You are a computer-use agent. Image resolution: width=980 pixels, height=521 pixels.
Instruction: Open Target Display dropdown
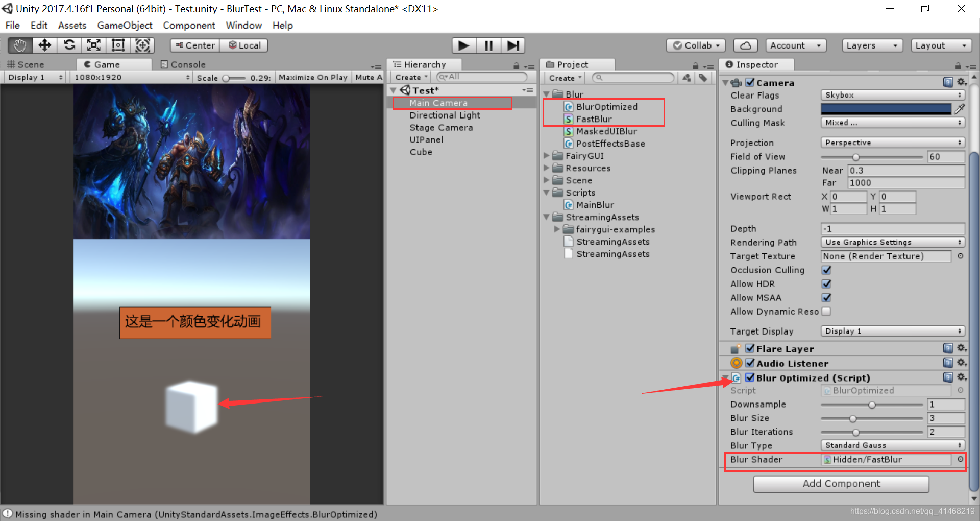tap(893, 331)
